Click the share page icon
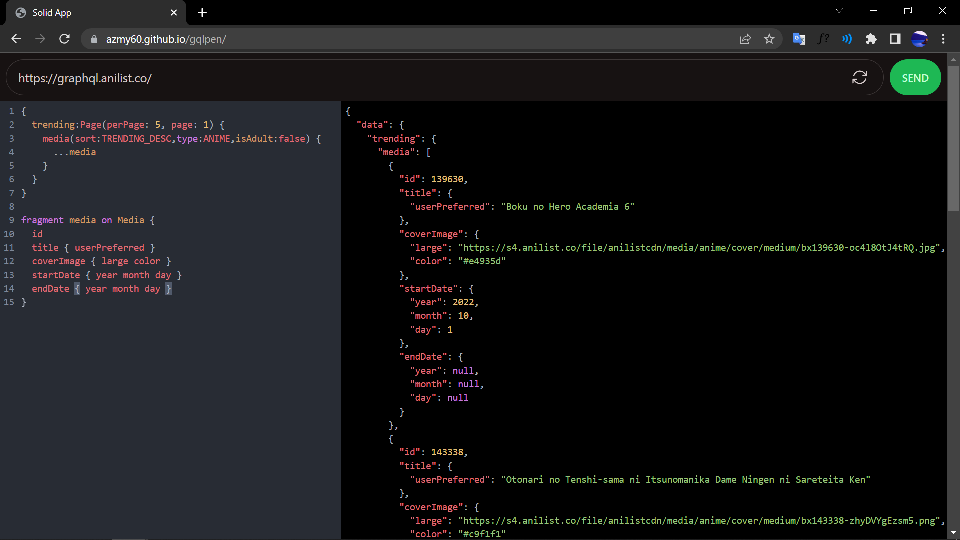960x540 pixels. click(745, 39)
